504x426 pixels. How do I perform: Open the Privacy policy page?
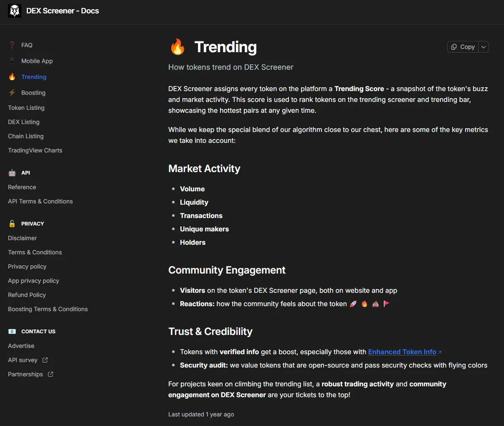click(x=27, y=266)
